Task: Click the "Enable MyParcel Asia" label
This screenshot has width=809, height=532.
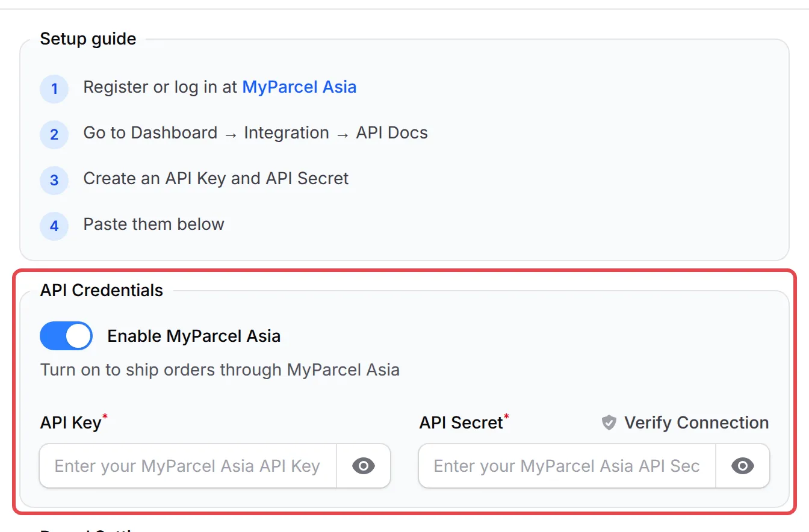Action: (x=194, y=336)
